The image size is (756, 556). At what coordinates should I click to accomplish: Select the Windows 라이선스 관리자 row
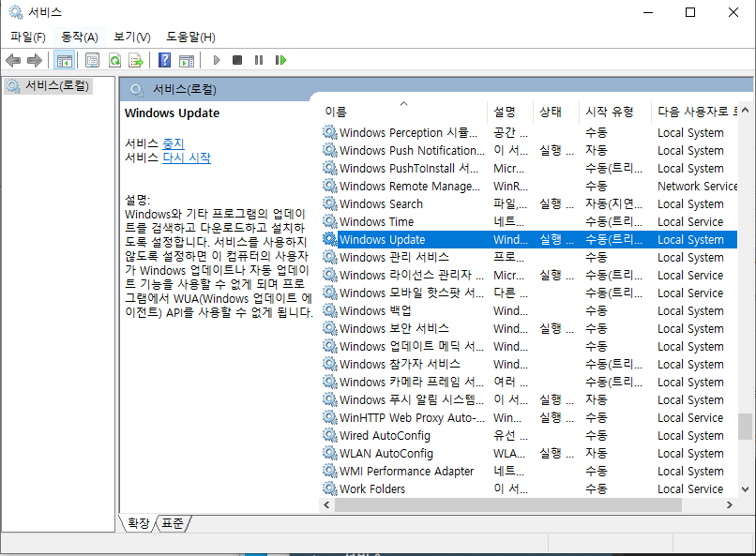coord(529,275)
